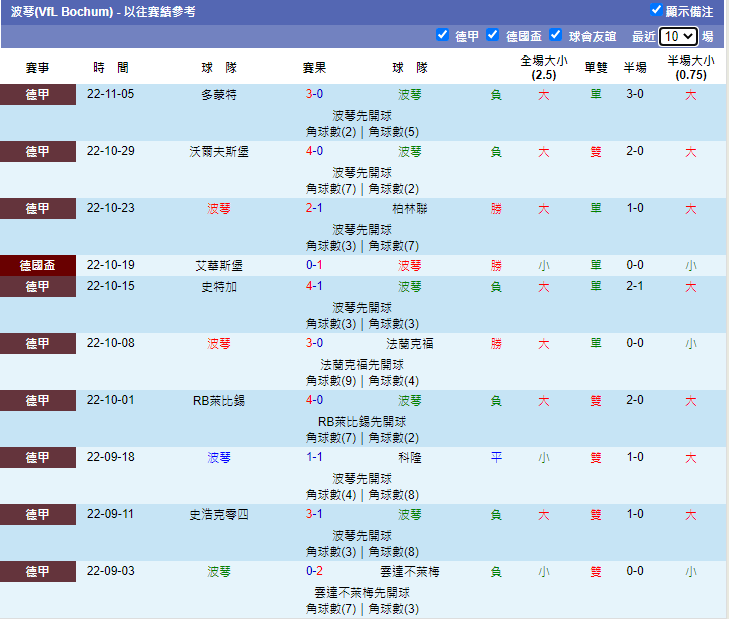The image size is (729, 619).
Task: Click 波琴(VfL Bochum) 以往賽績參考 title
Action: pos(103,12)
